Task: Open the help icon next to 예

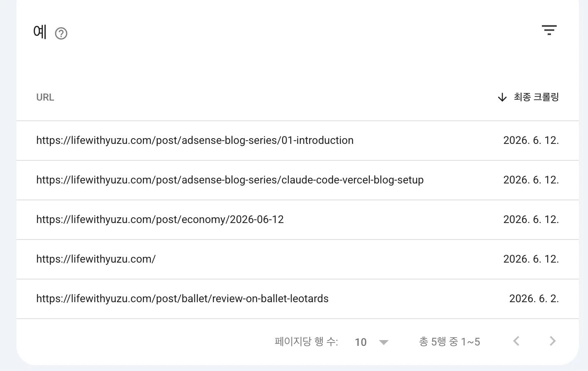Action: click(x=61, y=33)
